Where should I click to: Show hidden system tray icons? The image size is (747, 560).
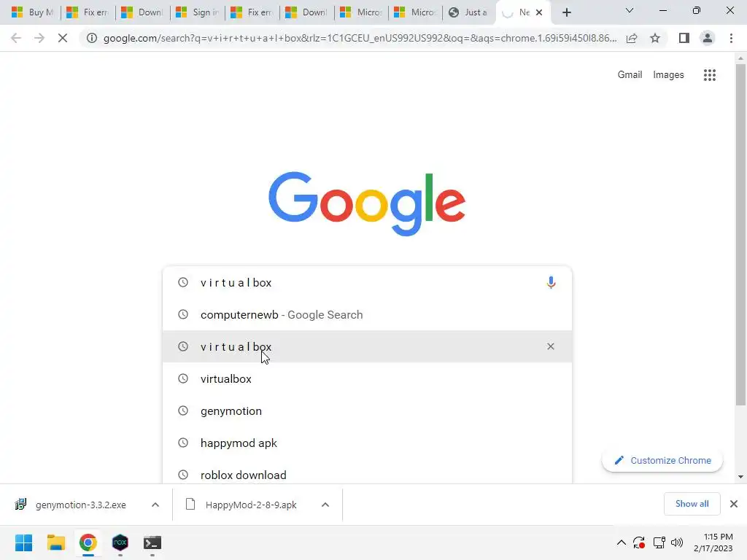(x=622, y=542)
